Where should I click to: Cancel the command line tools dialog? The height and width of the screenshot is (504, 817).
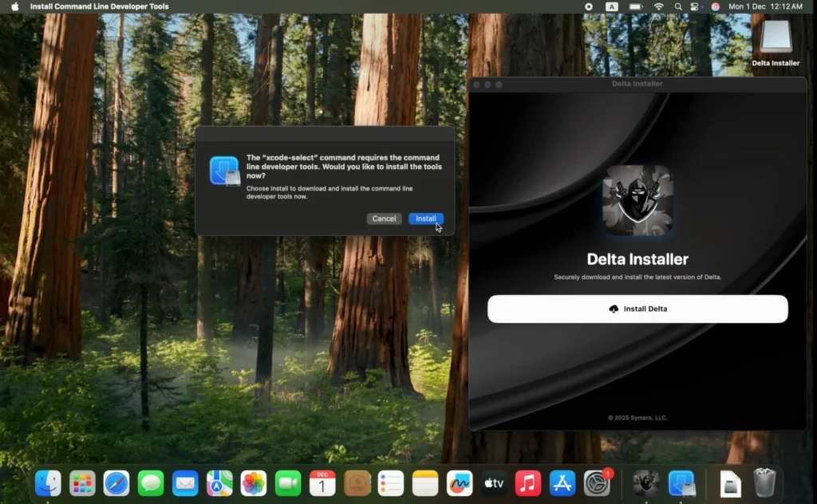tap(384, 219)
